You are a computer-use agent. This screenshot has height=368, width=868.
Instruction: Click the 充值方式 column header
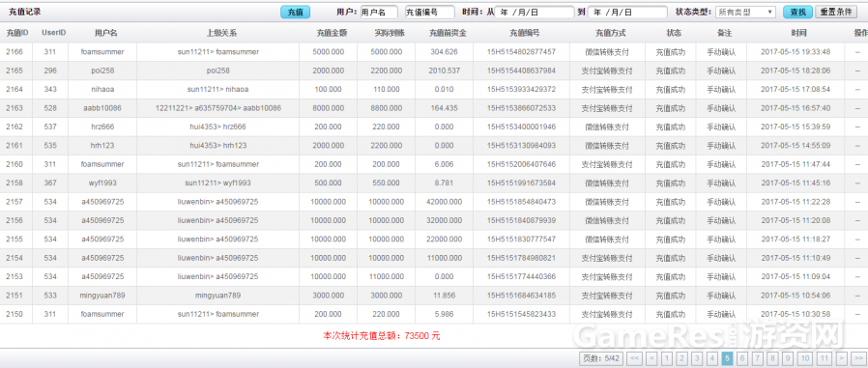coord(611,33)
